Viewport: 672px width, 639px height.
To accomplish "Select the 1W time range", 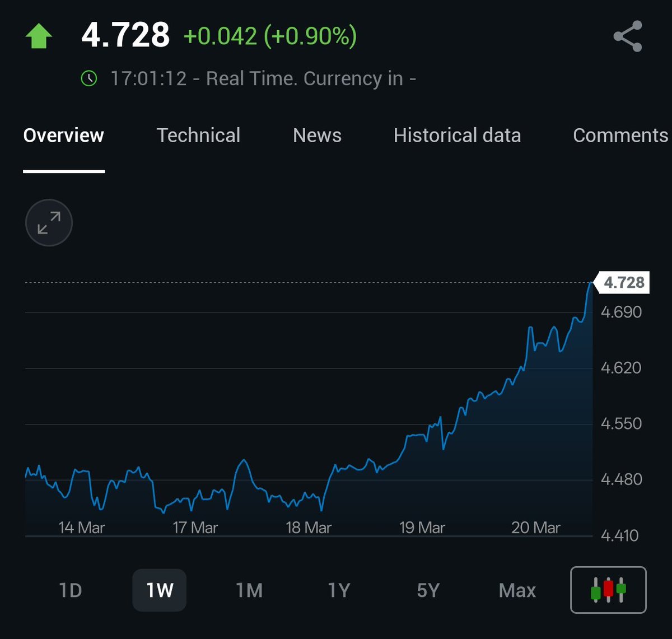I will click(160, 590).
